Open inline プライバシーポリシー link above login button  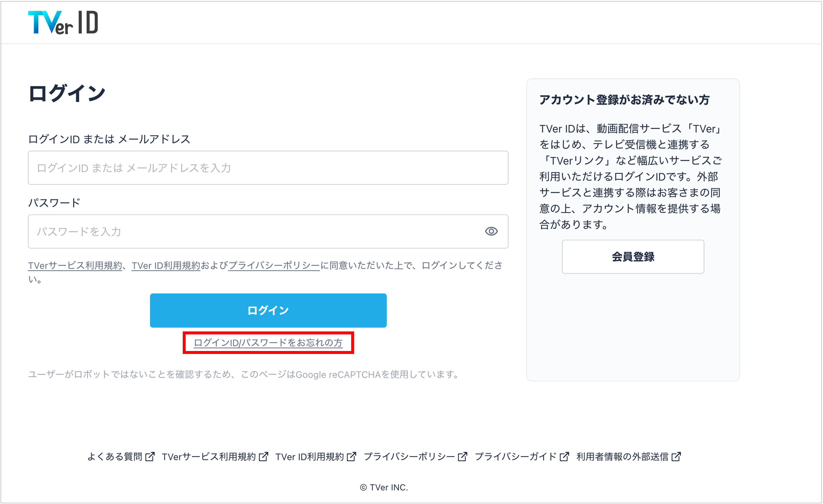[x=274, y=266]
